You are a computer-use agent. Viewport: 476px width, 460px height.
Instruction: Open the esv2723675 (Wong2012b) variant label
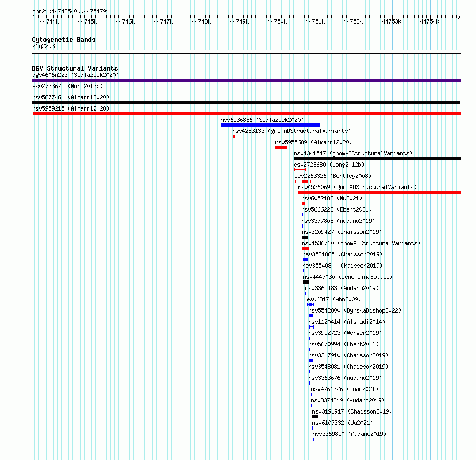pos(67,86)
